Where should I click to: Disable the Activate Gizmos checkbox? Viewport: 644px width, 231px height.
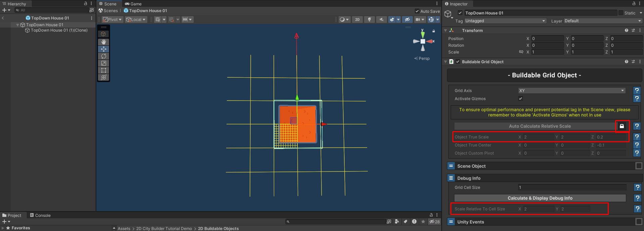pos(521,99)
